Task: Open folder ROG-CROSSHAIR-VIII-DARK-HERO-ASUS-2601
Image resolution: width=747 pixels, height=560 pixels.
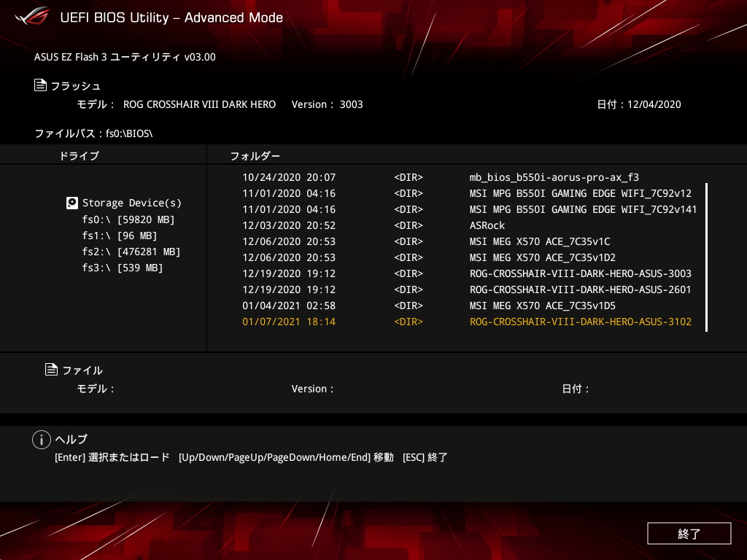Action: pyautogui.click(x=580, y=289)
